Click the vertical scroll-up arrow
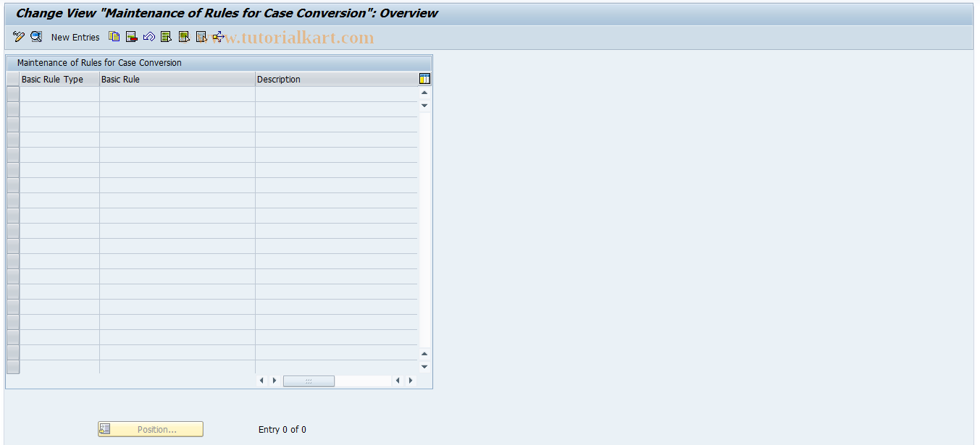 [x=424, y=92]
